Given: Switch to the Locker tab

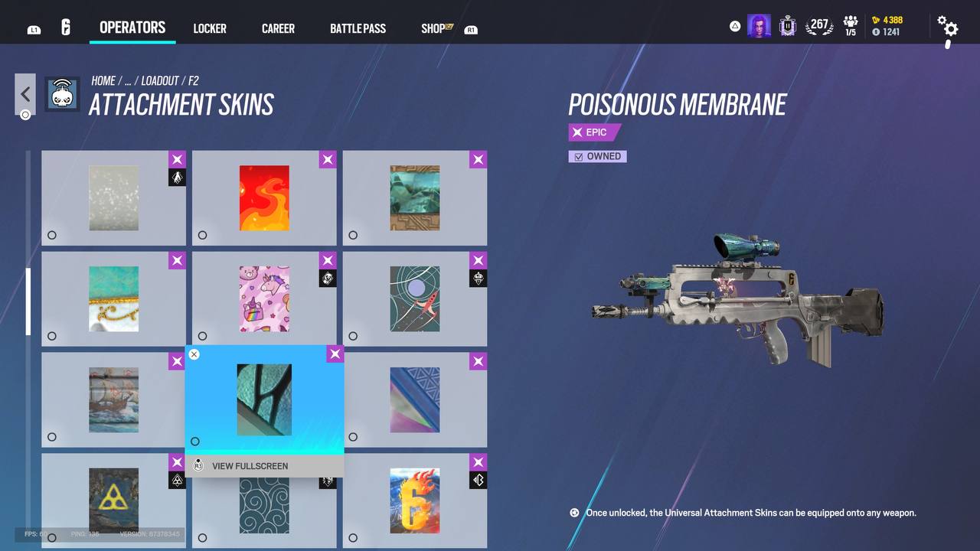Looking at the screenshot, I should tap(210, 28).
